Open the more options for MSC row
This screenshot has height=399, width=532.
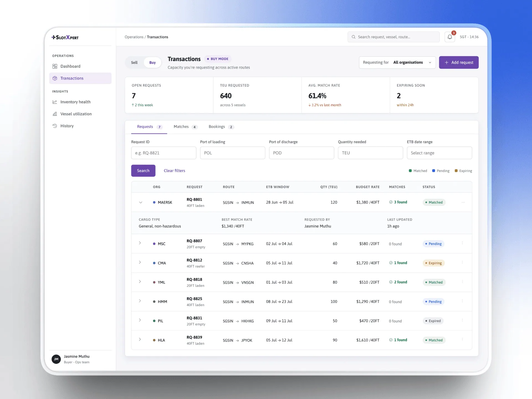pos(462,243)
